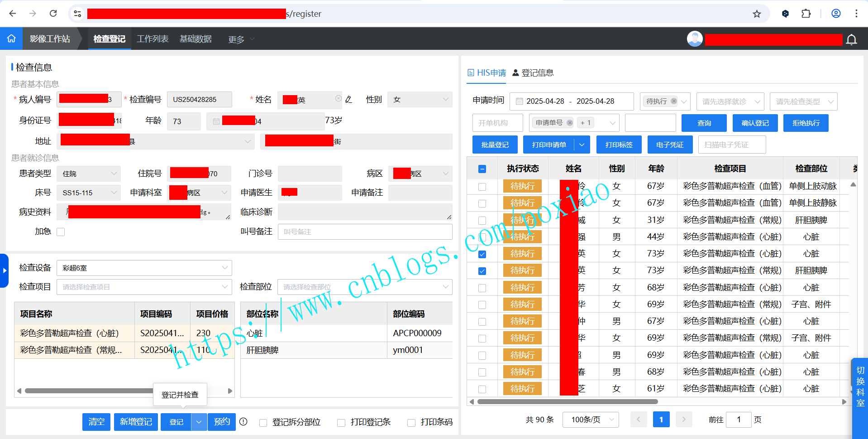
Task: Remove the 待执行 filter tag
Action: [674, 101]
